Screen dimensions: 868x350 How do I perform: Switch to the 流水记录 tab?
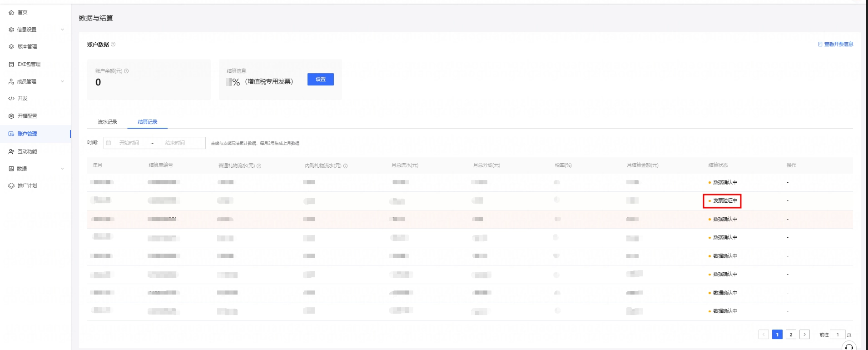[x=107, y=122]
